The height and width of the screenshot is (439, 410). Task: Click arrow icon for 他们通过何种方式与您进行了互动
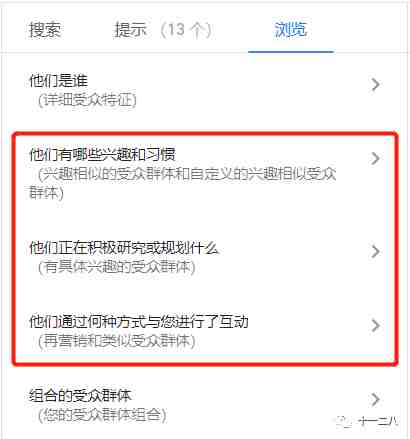coord(375,325)
